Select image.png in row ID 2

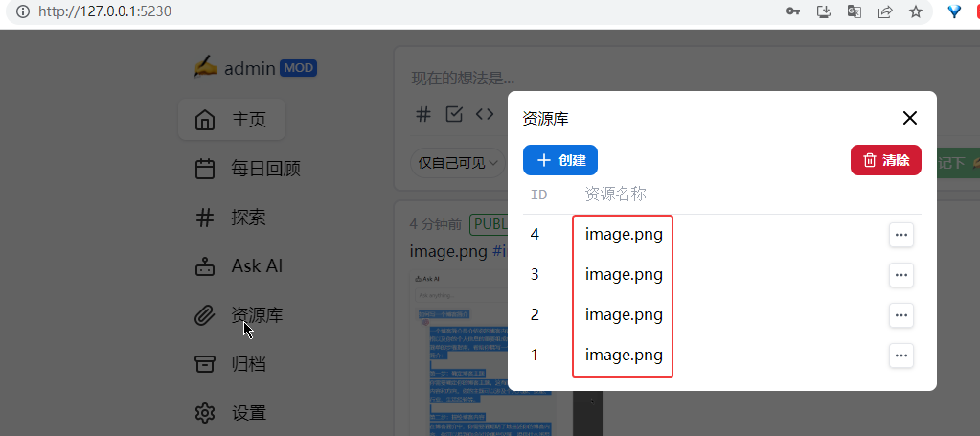click(624, 314)
